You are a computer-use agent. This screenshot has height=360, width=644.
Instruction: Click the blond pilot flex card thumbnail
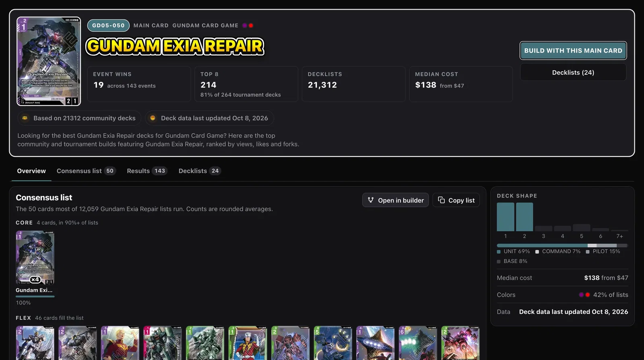tap(120, 343)
